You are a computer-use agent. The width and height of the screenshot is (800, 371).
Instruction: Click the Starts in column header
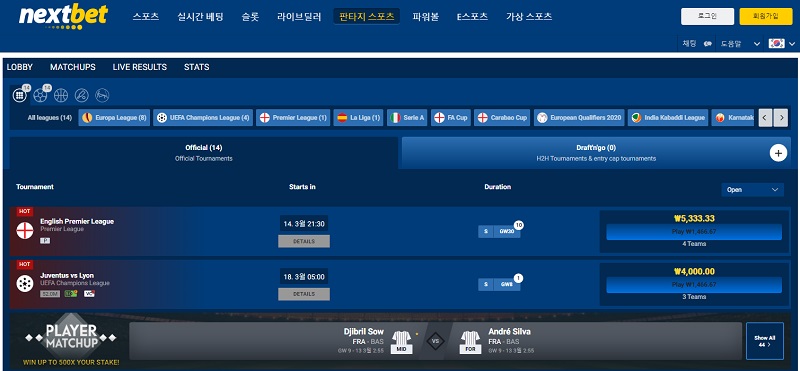tap(302, 187)
